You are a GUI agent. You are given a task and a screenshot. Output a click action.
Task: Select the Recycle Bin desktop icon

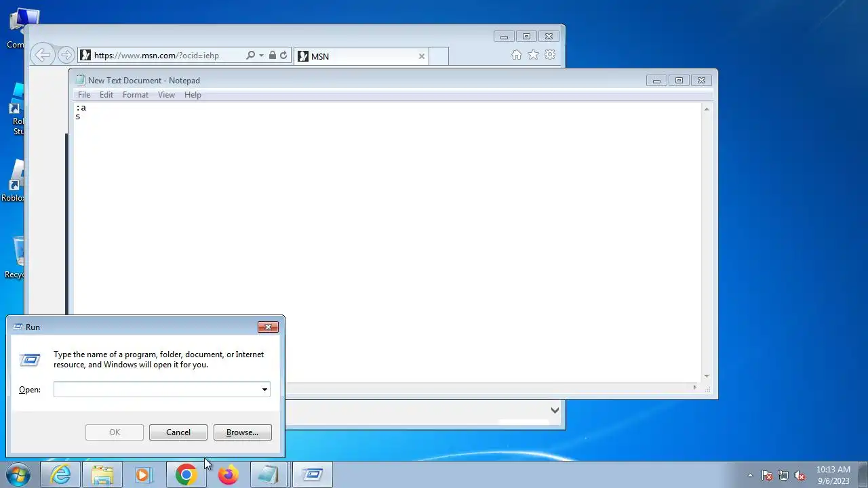click(x=16, y=258)
